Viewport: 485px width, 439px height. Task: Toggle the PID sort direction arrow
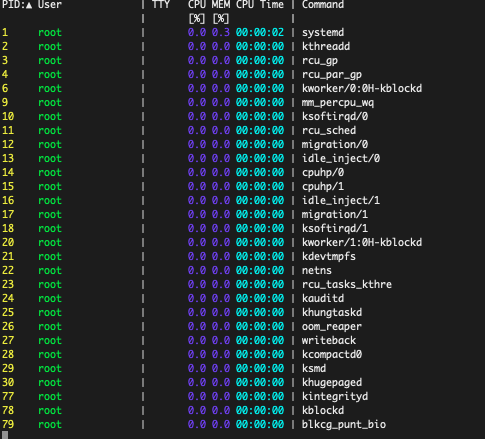click(29, 5)
